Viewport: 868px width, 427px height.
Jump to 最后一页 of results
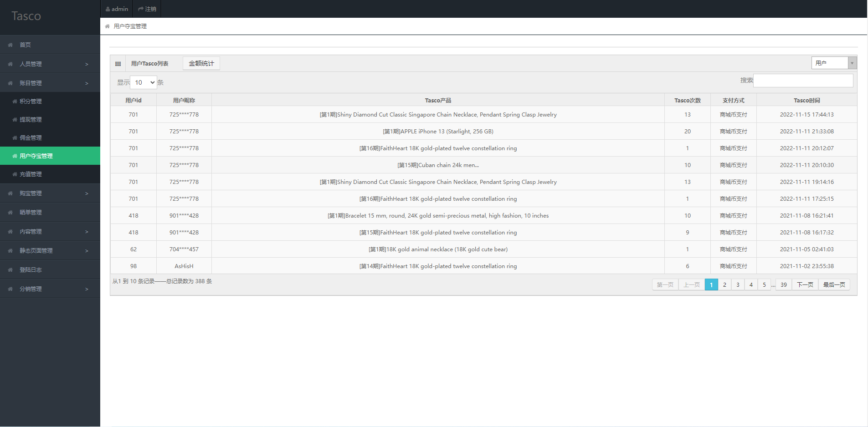click(x=834, y=285)
